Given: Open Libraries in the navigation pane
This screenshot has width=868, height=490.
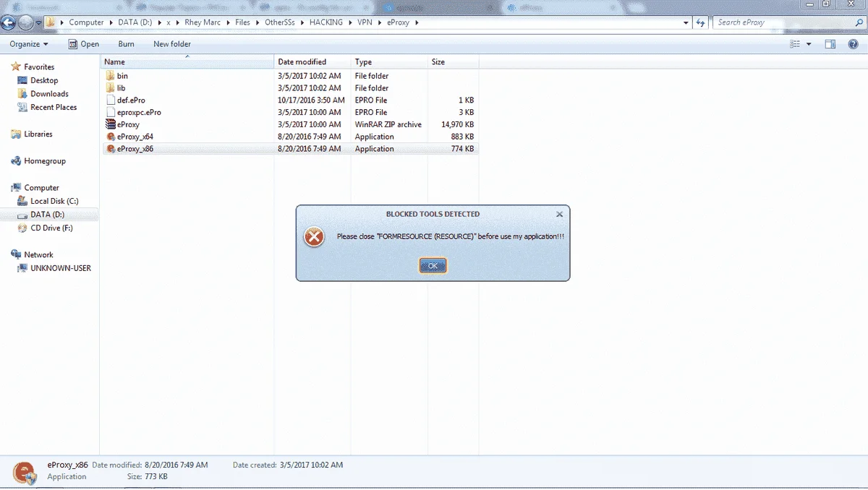Looking at the screenshot, I should 38,134.
